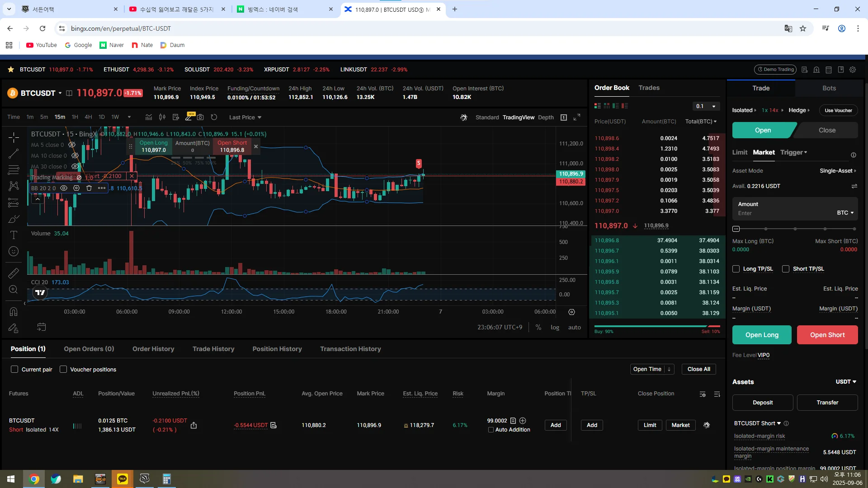Switch to the Order History tab
868x488 pixels.
[x=153, y=349]
